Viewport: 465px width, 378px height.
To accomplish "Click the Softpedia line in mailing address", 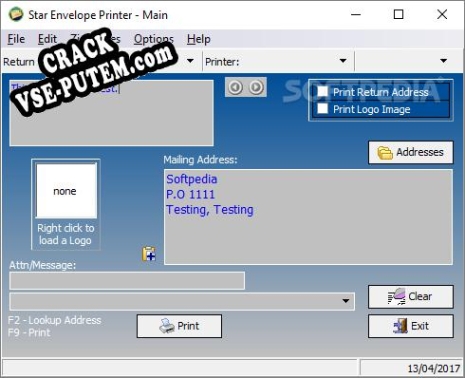I will (x=192, y=179).
